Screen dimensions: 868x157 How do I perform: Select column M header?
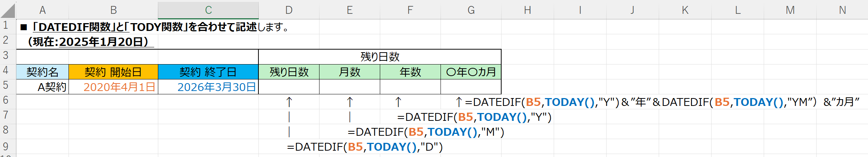coord(790,10)
